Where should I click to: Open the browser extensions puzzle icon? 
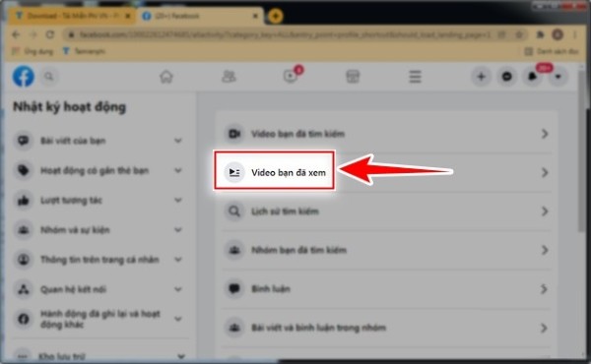click(x=540, y=34)
